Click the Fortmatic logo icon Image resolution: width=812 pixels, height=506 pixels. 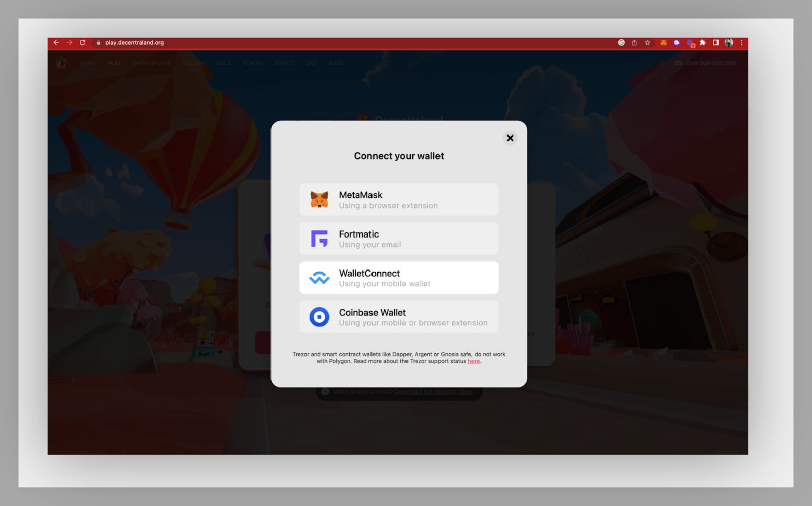coord(319,239)
